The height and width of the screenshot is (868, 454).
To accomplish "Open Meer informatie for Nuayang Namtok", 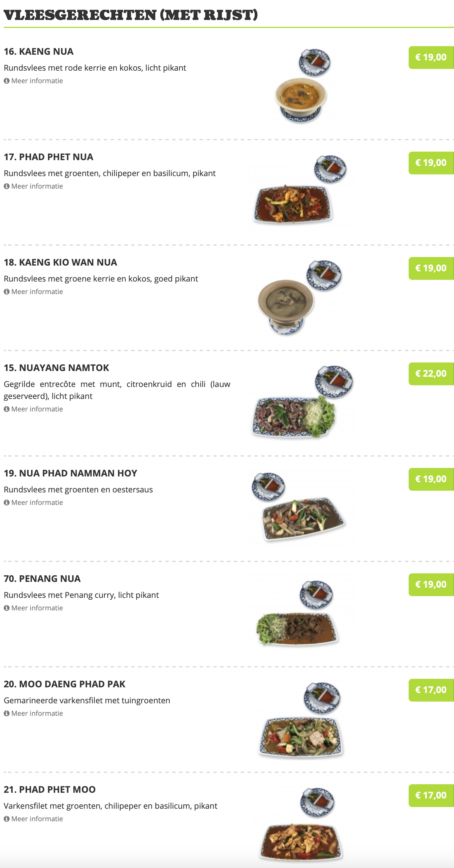I will click(x=33, y=409).
